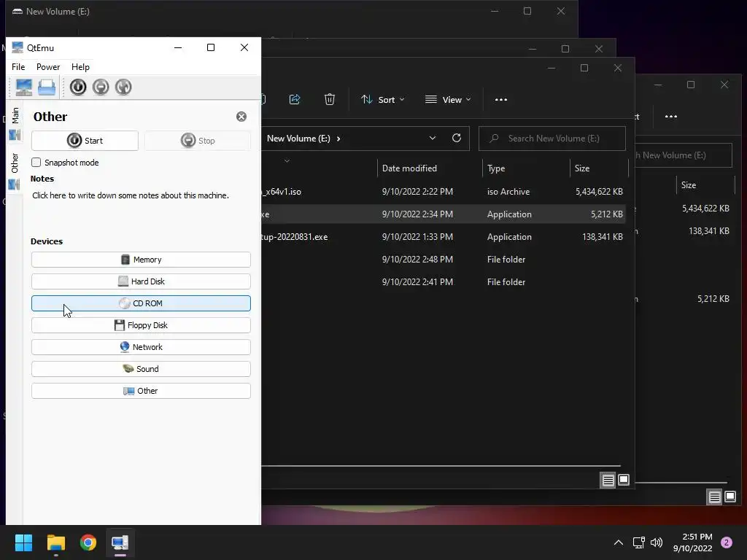The width and height of the screenshot is (747, 560).
Task: Click the notes area to write notes
Action: [131, 195]
